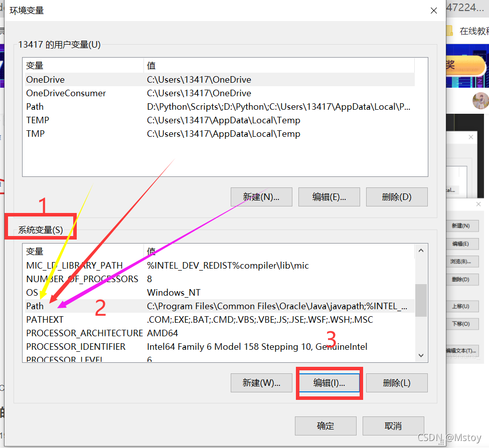Viewport: 489px width, 448px height.
Task: Click 新建(N) button under user variables
Action: tap(261, 196)
